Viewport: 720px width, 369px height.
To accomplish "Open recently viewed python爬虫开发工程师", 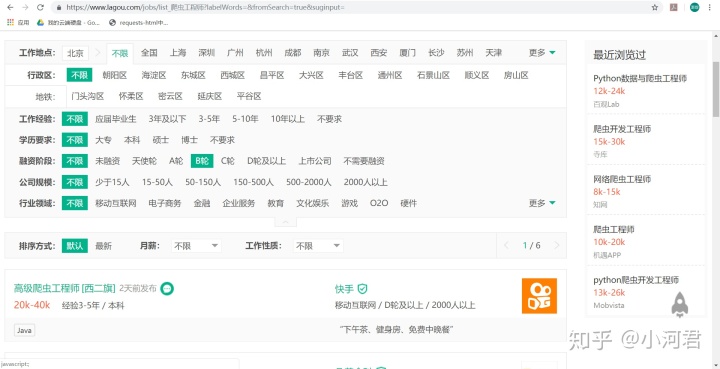I will (x=636, y=280).
